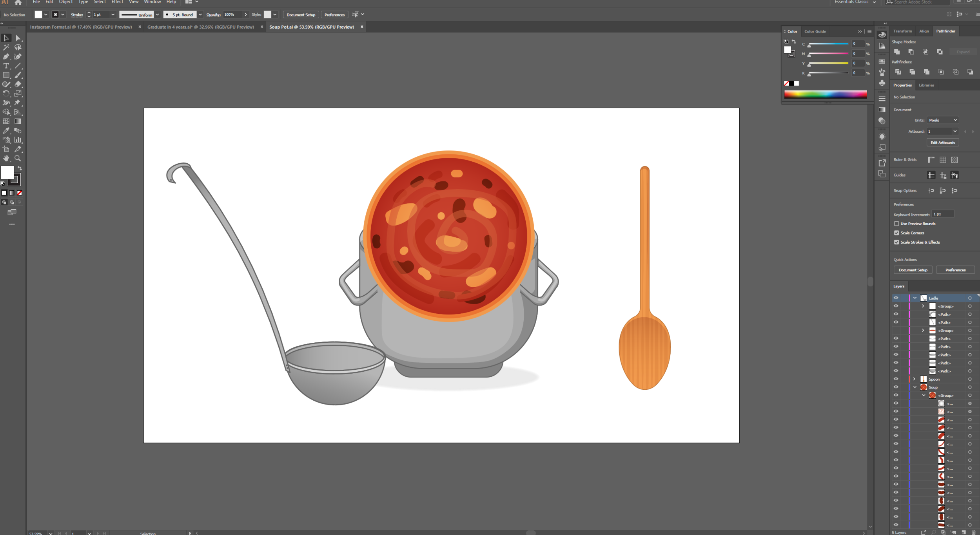Image resolution: width=980 pixels, height=535 pixels.
Task: Select the Direct Selection tool
Action: click(18, 38)
